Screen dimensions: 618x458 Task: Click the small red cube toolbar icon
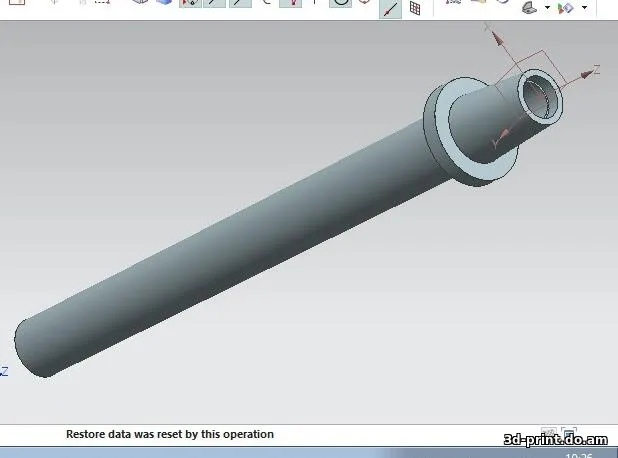coord(364,5)
